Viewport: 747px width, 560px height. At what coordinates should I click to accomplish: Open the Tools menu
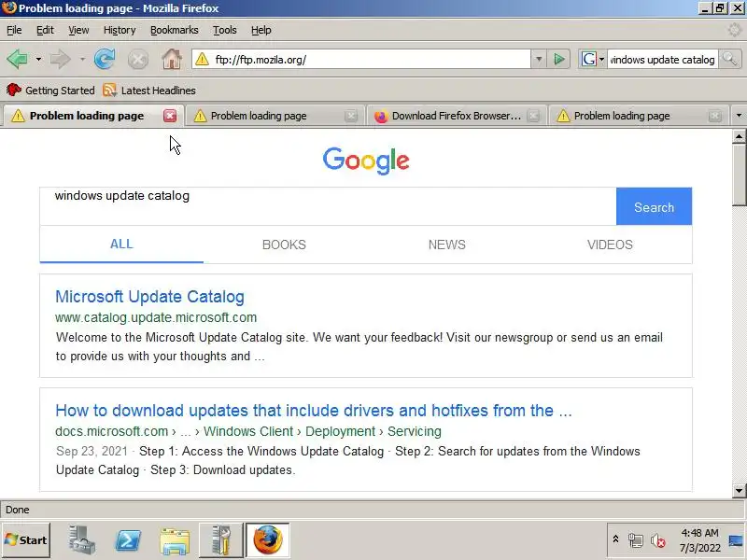click(x=224, y=30)
